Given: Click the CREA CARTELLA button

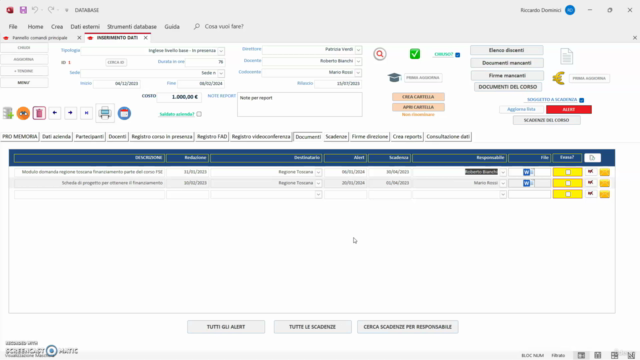Looking at the screenshot, I should click(418, 97).
